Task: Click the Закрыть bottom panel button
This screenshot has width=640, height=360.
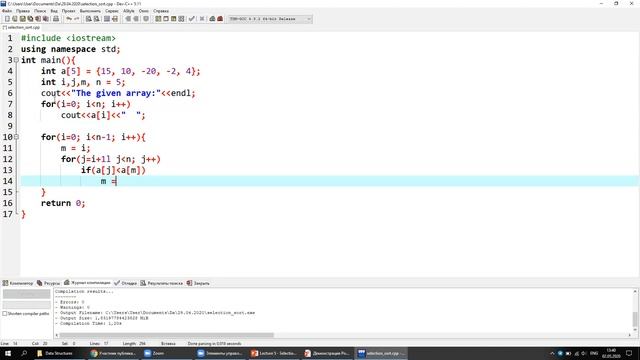Action: pyautogui.click(x=198, y=283)
